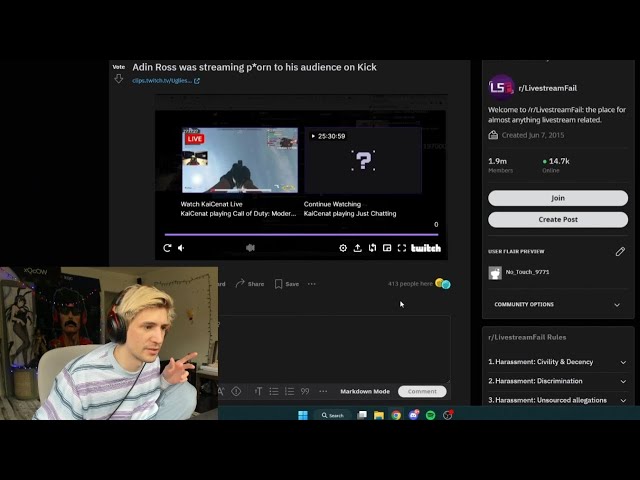This screenshot has width=640, height=480.
Task: Open the Windows Start menu
Action: pyautogui.click(x=303, y=415)
